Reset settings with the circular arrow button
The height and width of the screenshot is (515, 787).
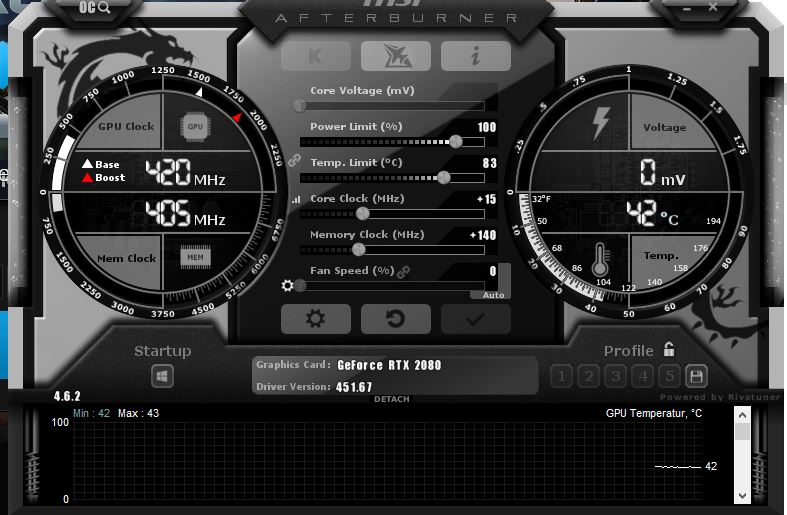point(396,319)
